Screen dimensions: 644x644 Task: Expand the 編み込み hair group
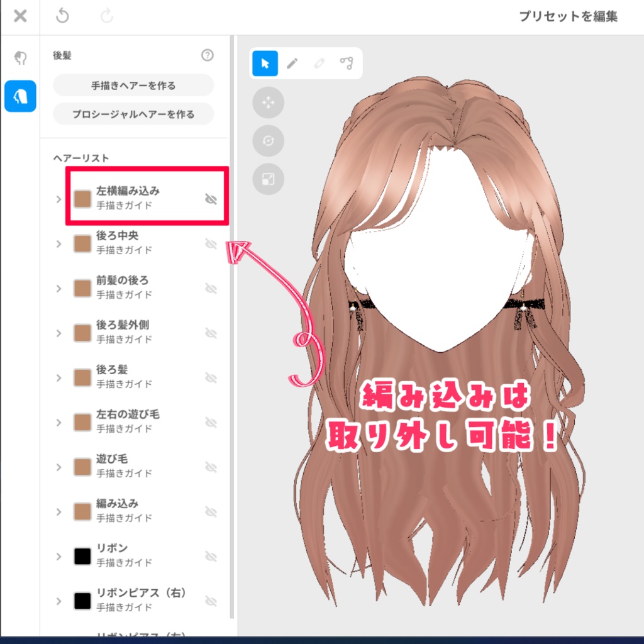tap(58, 512)
